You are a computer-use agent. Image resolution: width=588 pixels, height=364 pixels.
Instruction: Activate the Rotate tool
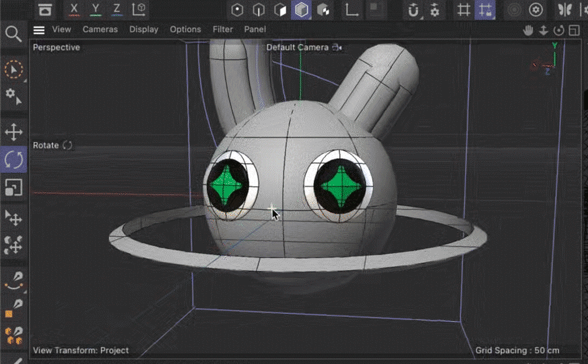coord(14,159)
